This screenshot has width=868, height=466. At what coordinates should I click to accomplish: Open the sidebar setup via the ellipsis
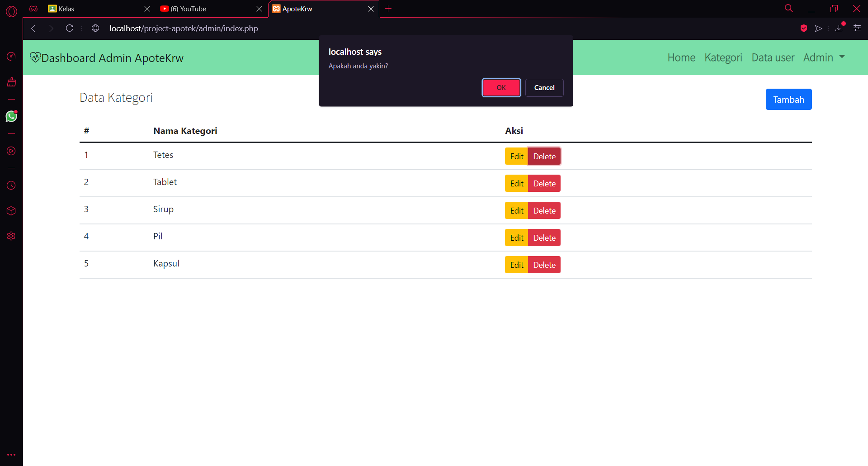(11, 454)
